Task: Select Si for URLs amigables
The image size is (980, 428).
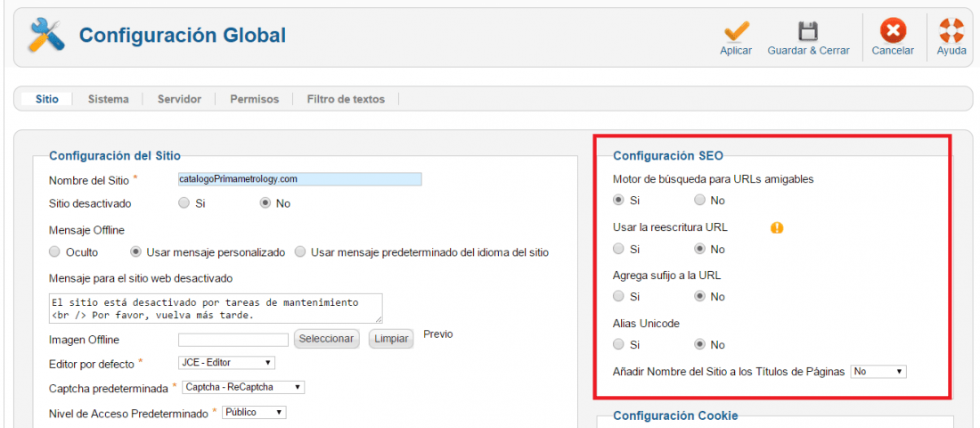Action: pyautogui.click(x=619, y=201)
